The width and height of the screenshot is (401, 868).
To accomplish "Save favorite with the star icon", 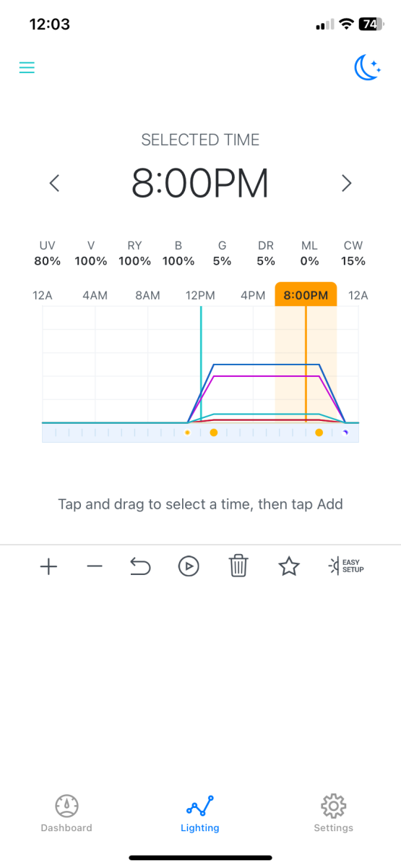I will pyautogui.click(x=289, y=566).
